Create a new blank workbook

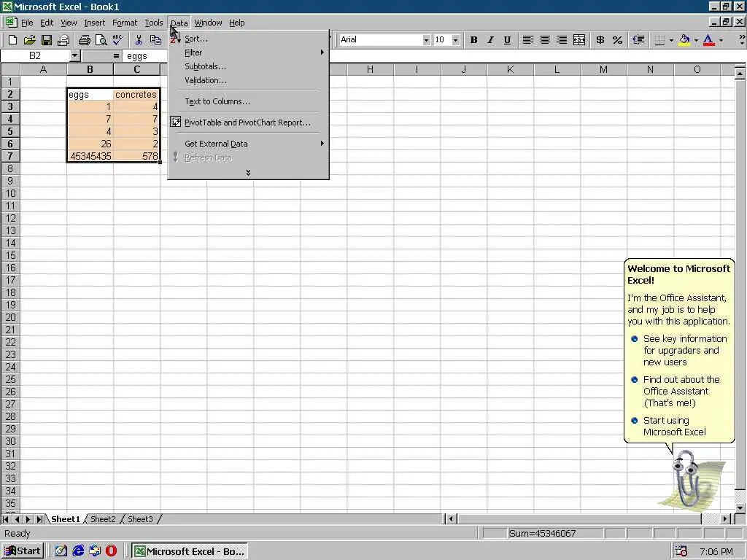click(x=13, y=40)
